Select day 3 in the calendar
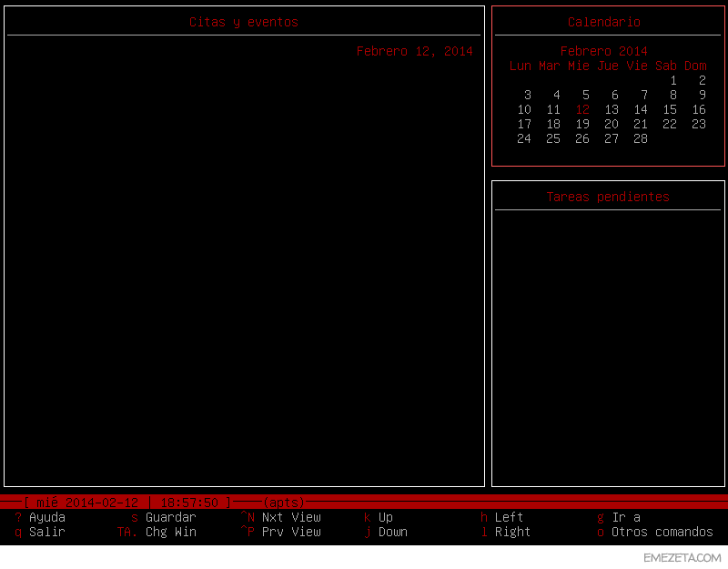The image size is (728, 569). (528, 96)
